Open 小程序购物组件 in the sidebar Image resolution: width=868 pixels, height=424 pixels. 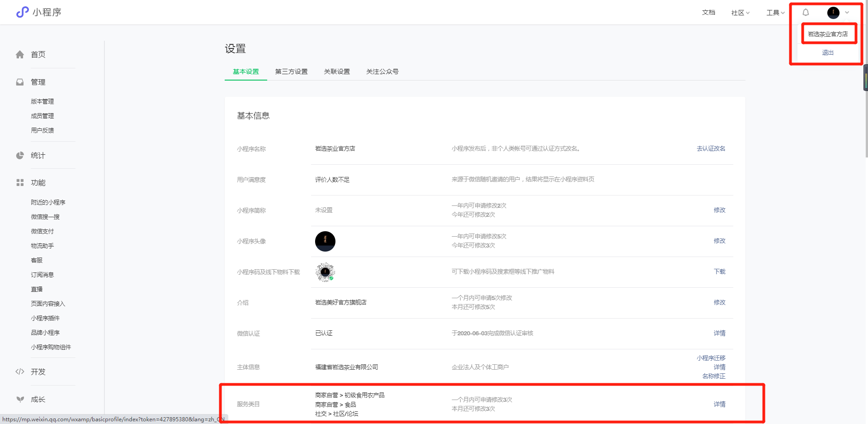point(51,347)
